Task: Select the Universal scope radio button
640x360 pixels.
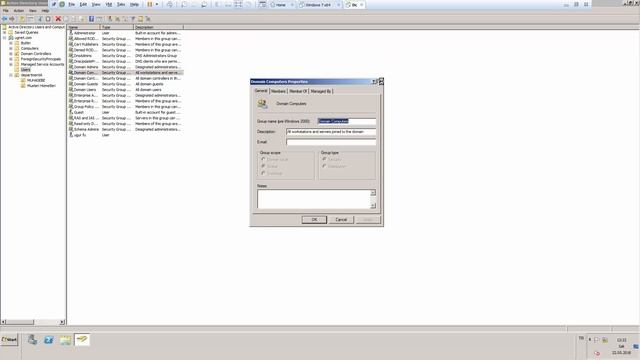Action: pyautogui.click(x=263, y=173)
